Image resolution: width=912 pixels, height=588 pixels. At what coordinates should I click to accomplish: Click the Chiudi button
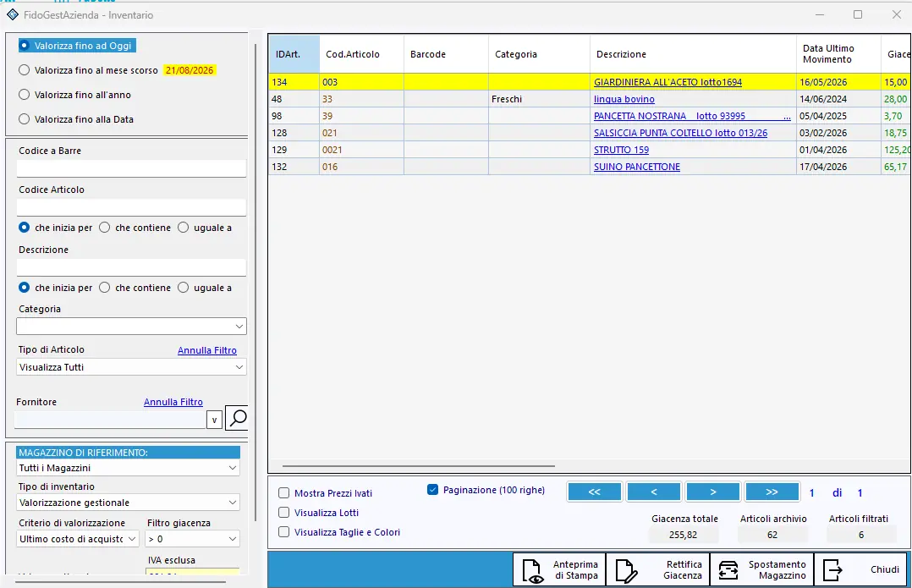tap(860, 570)
